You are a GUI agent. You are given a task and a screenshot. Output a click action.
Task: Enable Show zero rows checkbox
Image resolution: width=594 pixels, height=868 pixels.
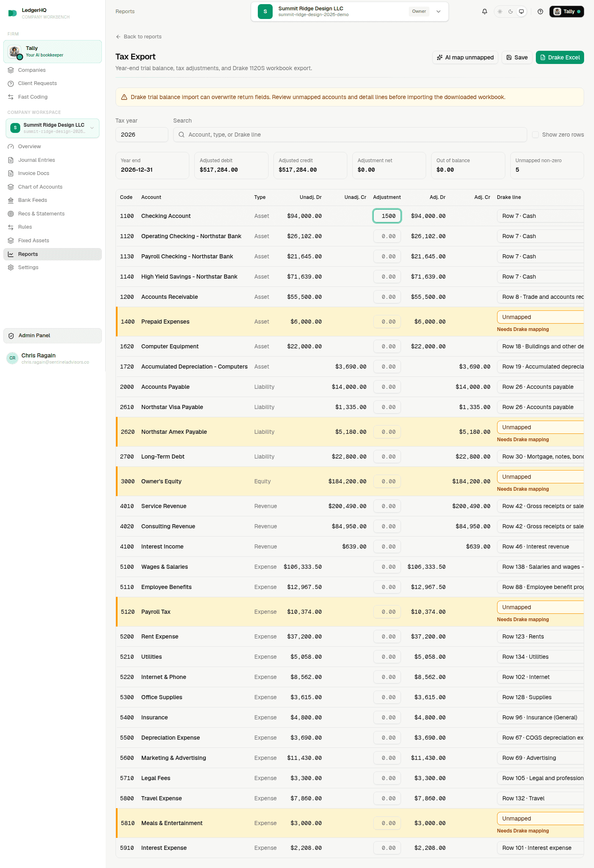(x=535, y=135)
